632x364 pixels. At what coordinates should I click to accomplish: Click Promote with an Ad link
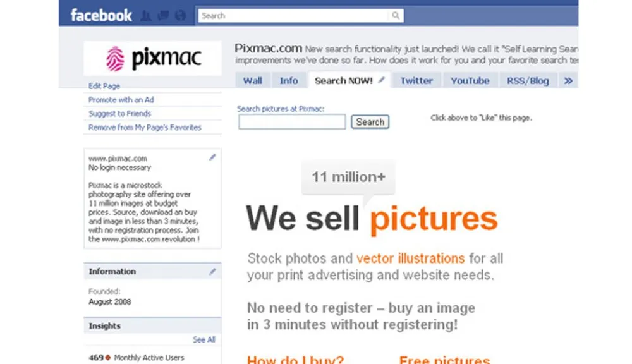point(121,100)
